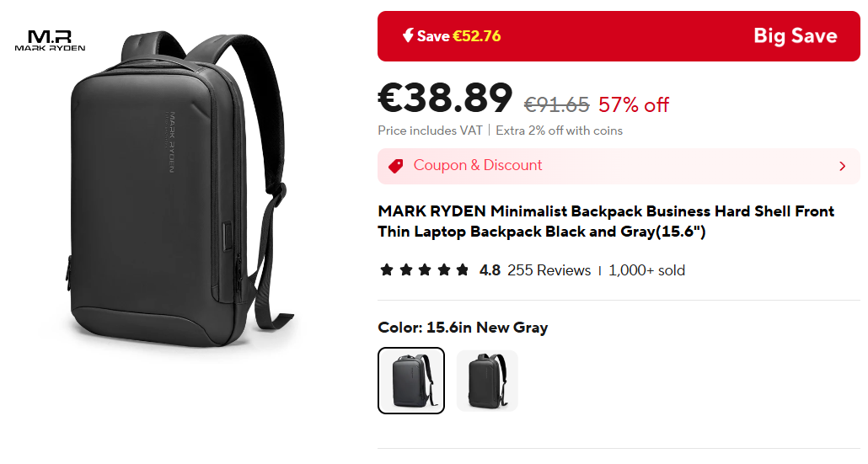This screenshot has width=868, height=464.
Task: Click the 1,000+ sold text
Action: tap(646, 270)
